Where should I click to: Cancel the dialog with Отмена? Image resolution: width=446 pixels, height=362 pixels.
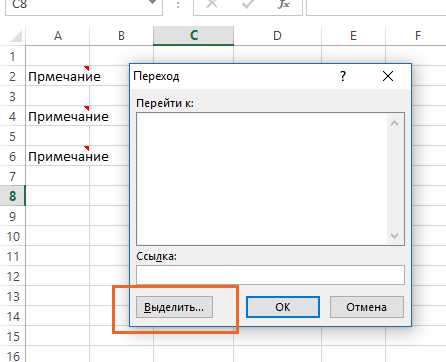[366, 307]
